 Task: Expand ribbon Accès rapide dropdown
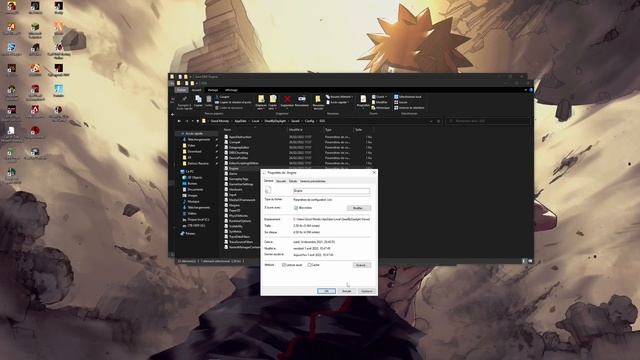point(337,102)
